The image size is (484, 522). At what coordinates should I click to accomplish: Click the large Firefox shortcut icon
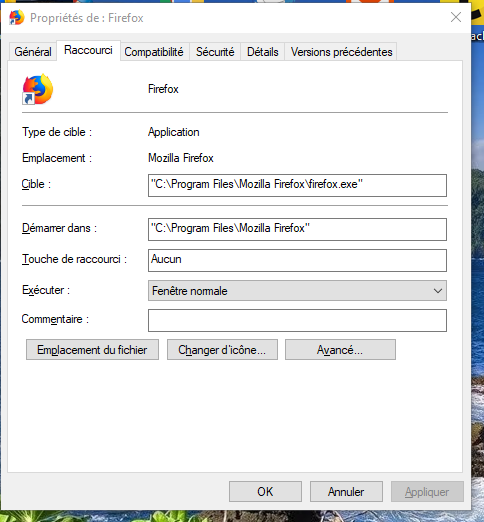pyautogui.click(x=38, y=89)
